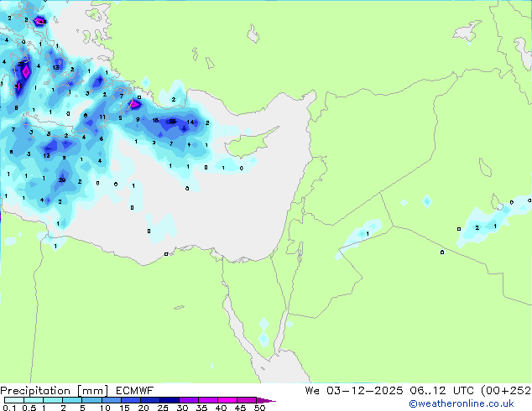Click legend label '50'
The image size is (532, 411).
(260, 408)
